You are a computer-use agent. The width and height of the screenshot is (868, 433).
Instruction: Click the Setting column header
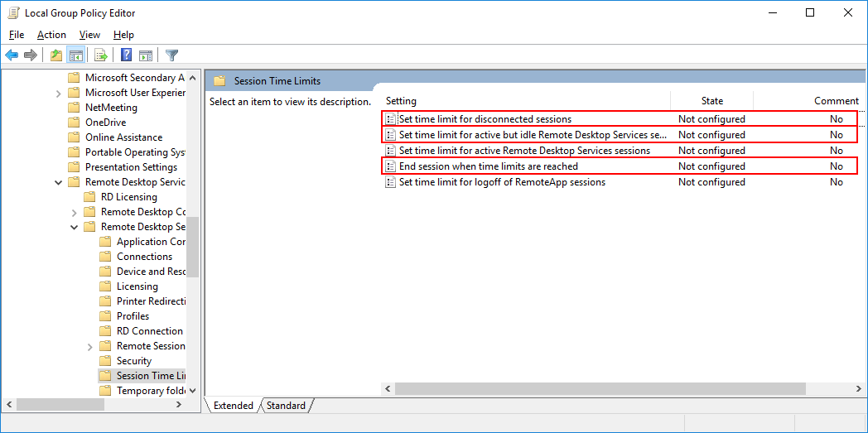[402, 101]
